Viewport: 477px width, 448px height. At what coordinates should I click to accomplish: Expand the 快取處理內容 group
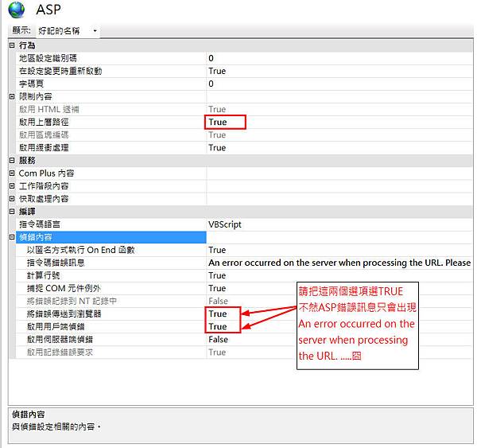click(12, 199)
